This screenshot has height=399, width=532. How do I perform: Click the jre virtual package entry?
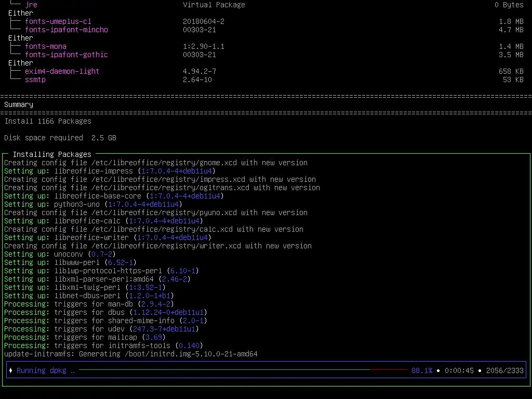tap(31, 5)
